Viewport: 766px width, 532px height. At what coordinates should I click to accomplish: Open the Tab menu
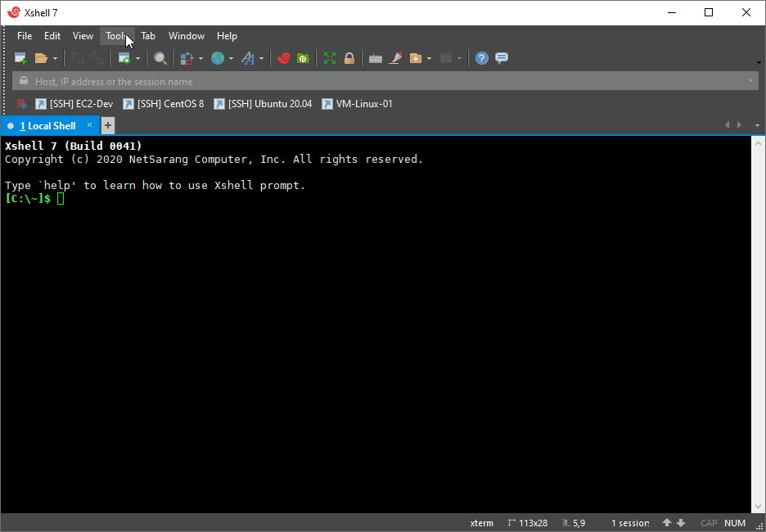148,36
